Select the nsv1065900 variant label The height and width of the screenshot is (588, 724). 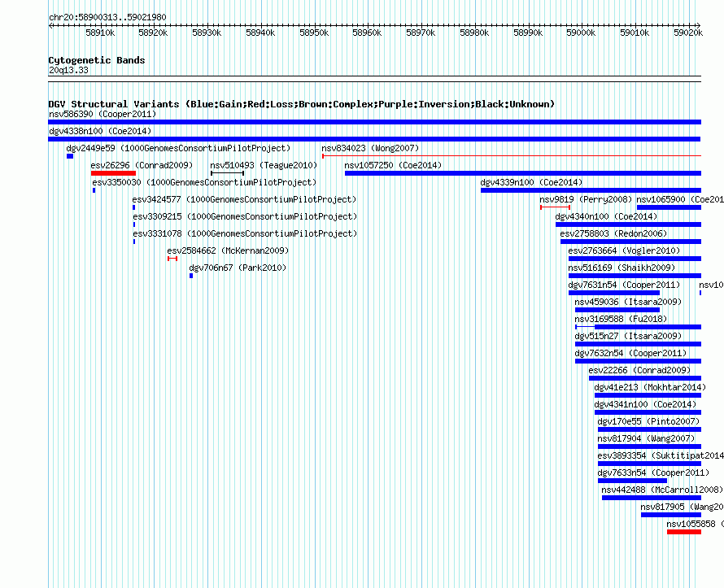pyautogui.click(x=680, y=199)
